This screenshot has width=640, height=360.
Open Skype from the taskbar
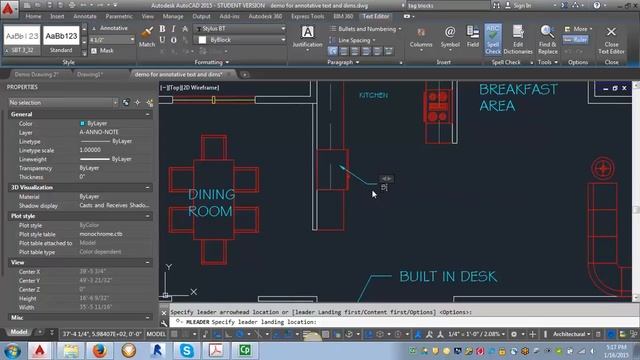click(x=186, y=351)
